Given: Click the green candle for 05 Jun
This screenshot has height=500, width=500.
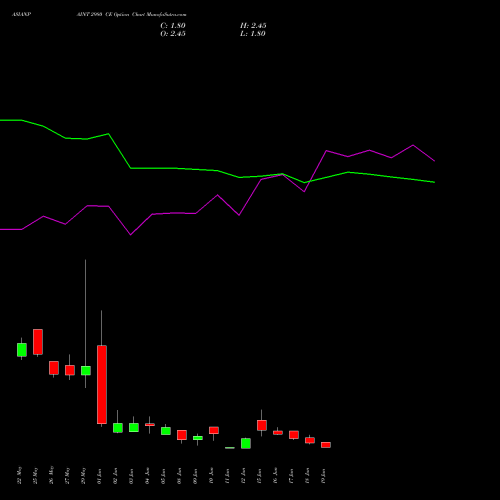Looking at the screenshot, I should pos(166,431).
